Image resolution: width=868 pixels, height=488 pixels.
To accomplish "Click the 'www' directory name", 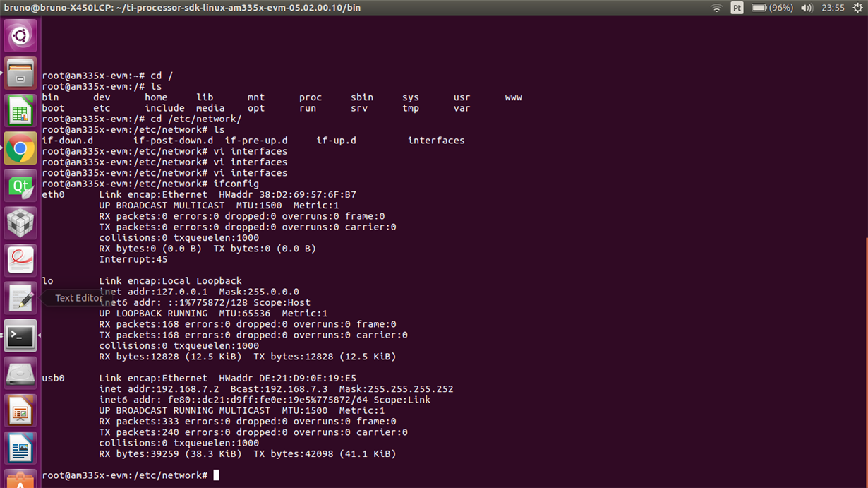I will [x=514, y=97].
